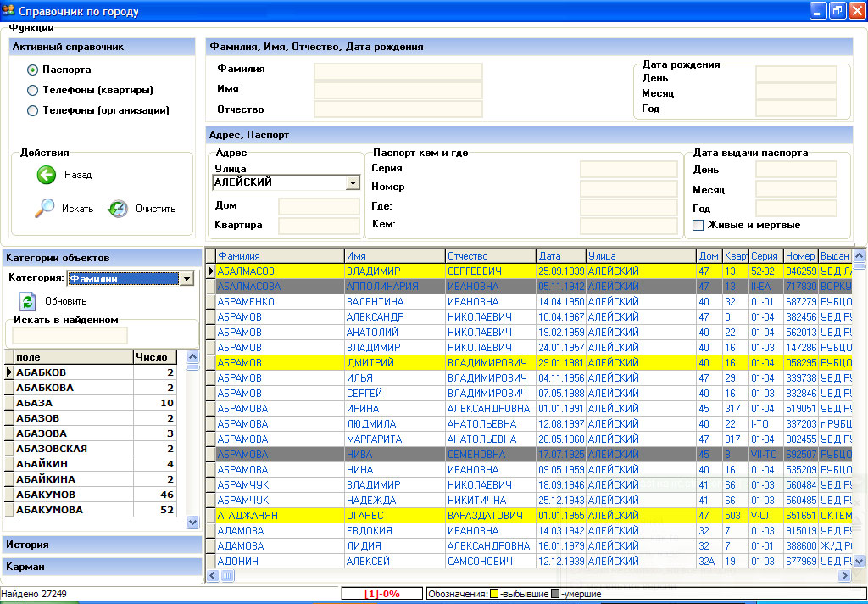Expand the Карман panel

coord(102,566)
